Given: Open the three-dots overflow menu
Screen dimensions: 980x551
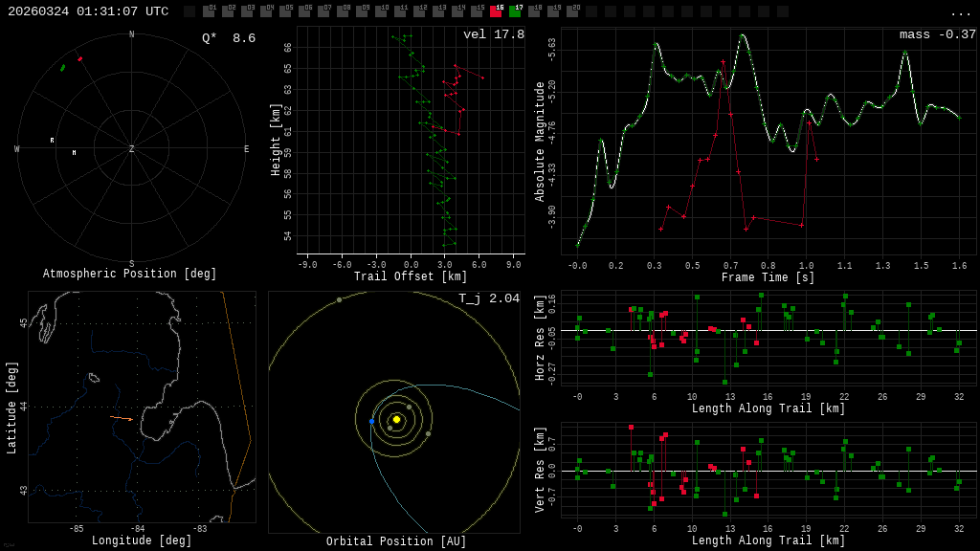Looking at the screenshot, I should pyautogui.click(x=960, y=13).
